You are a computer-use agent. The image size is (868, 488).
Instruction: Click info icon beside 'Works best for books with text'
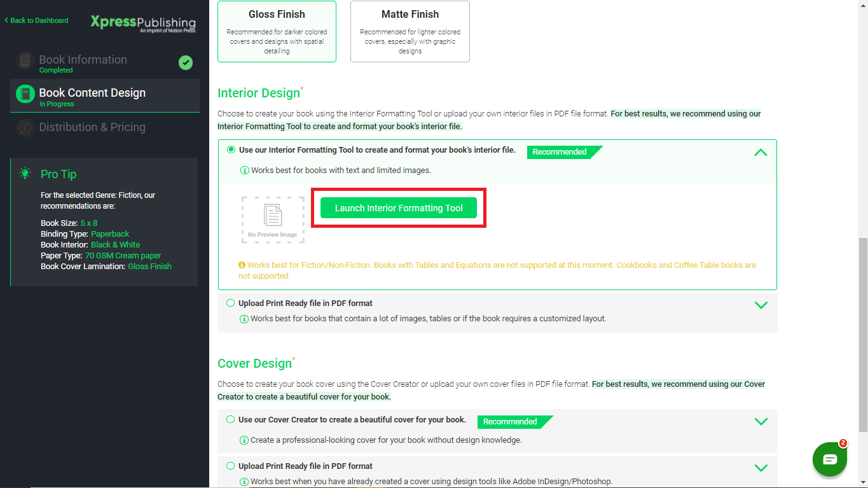coord(244,171)
